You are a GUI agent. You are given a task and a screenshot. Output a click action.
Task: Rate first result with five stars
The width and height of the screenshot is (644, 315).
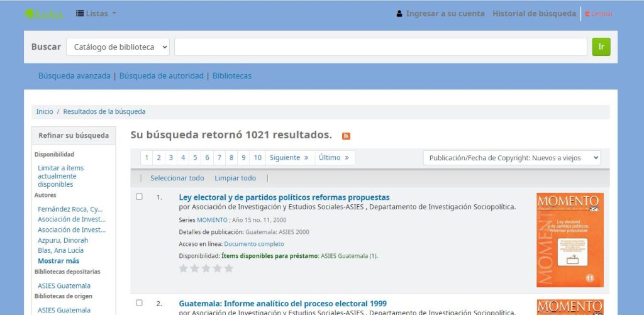pos(229,268)
